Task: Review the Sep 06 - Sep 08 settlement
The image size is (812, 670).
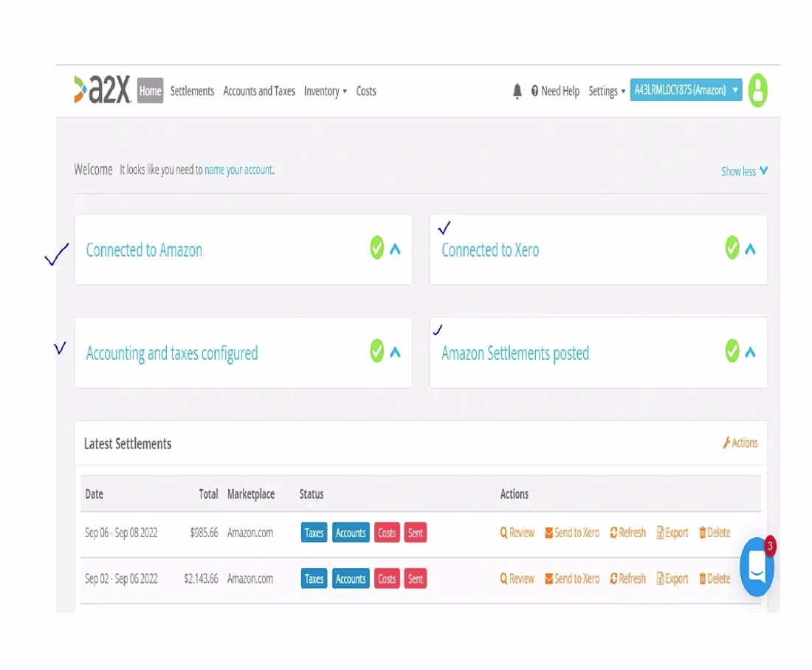Action: [517, 533]
